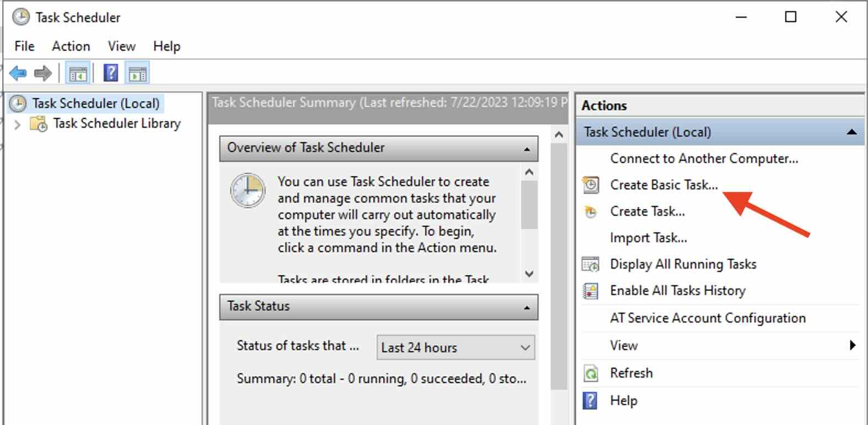
Task: Click the Display All Running Tasks icon
Action: 591,265
